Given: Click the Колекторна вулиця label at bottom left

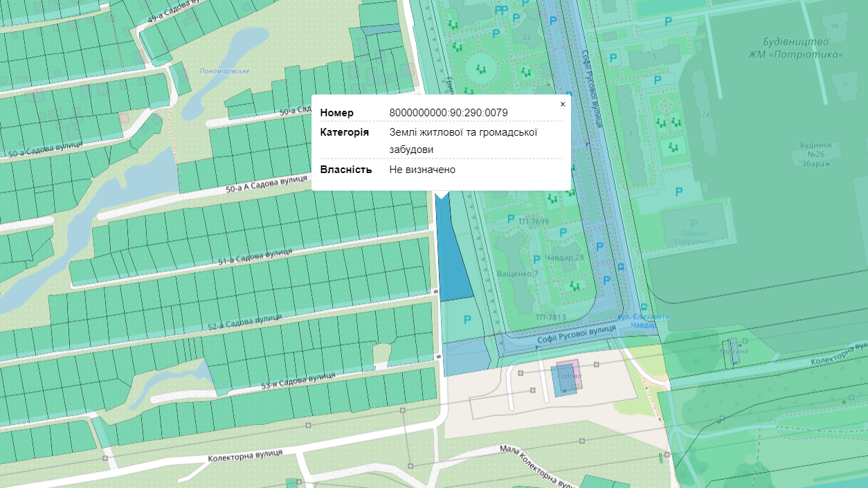Looking at the screenshot, I should click(x=245, y=455).
